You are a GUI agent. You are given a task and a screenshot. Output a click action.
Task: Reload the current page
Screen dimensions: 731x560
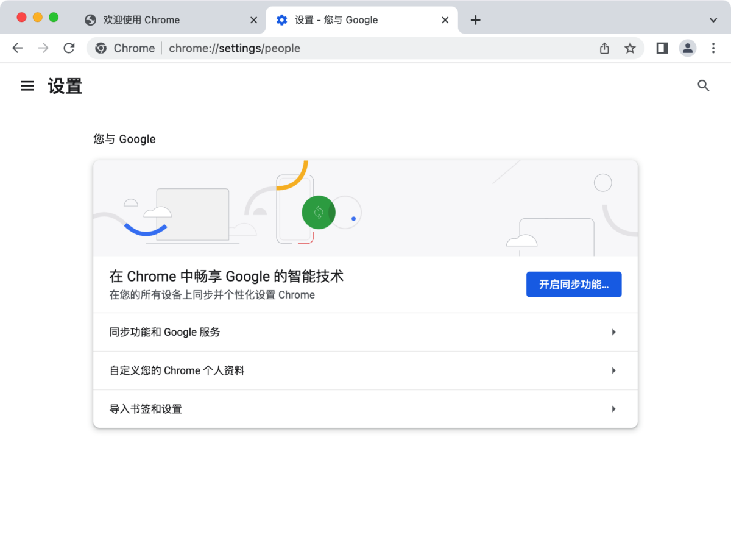[69, 48]
